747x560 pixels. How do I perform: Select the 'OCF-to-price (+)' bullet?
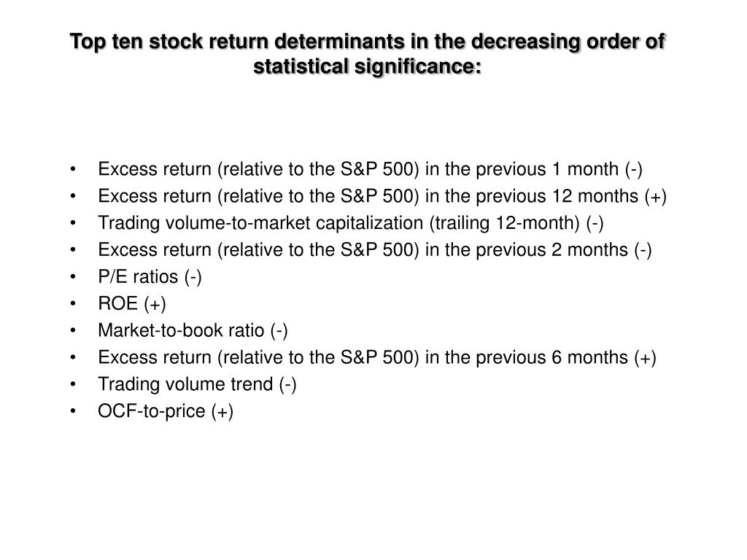166,411
